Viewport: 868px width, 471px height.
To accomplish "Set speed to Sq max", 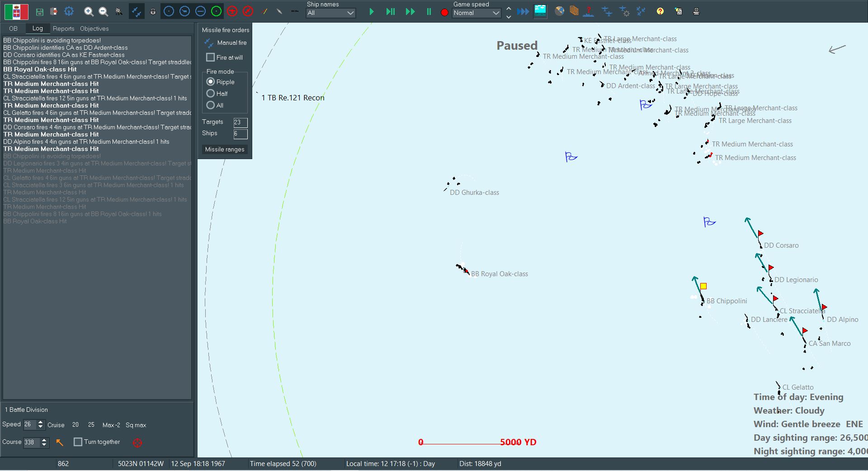I will click(136, 425).
